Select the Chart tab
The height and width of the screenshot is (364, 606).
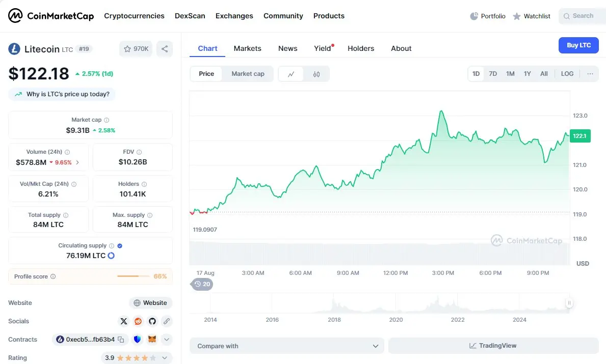tap(207, 49)
